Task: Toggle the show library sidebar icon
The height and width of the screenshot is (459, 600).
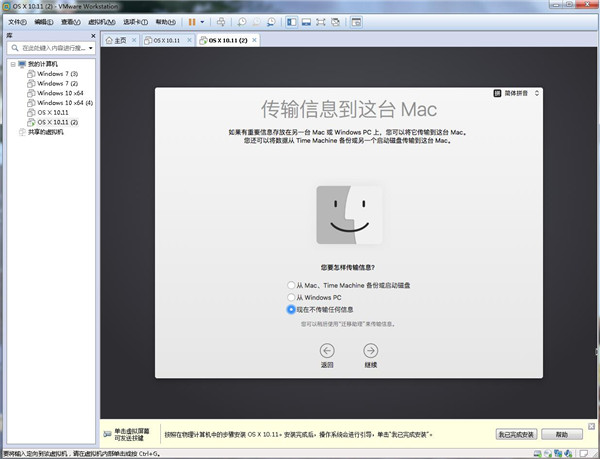Action: 292,22
